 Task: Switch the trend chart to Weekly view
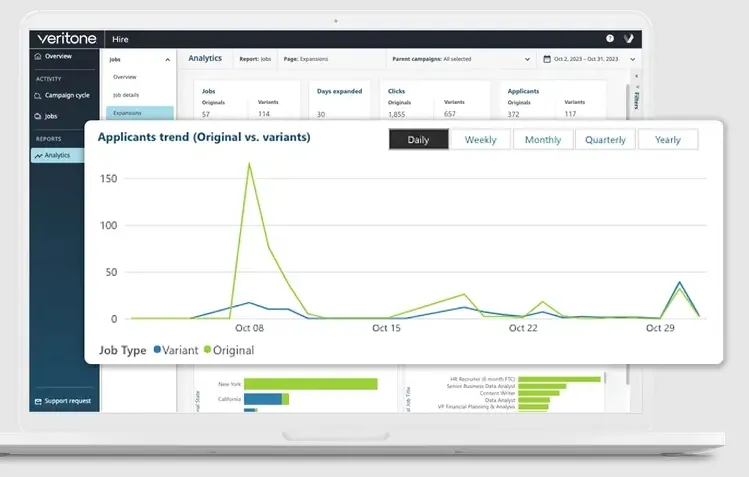pos(481,139)
